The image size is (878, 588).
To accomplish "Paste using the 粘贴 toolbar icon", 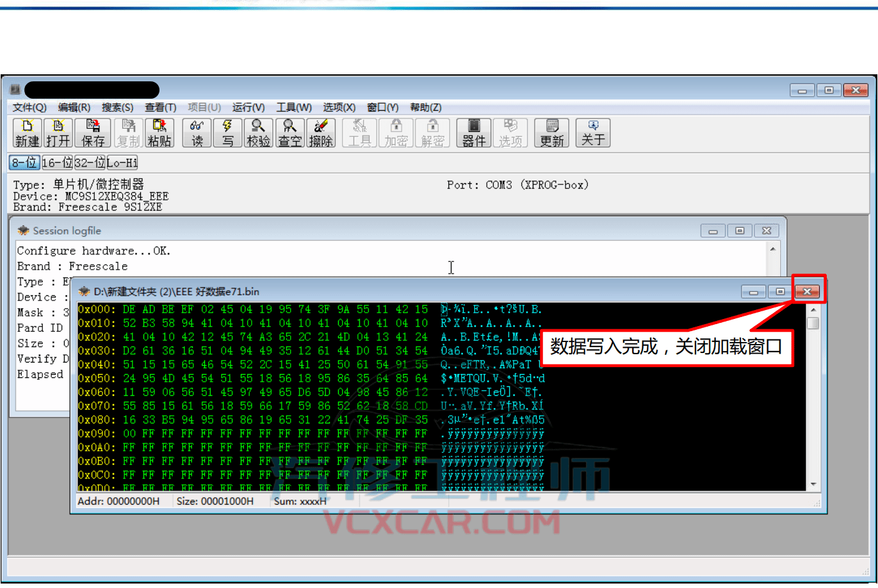I will (159, 133).
